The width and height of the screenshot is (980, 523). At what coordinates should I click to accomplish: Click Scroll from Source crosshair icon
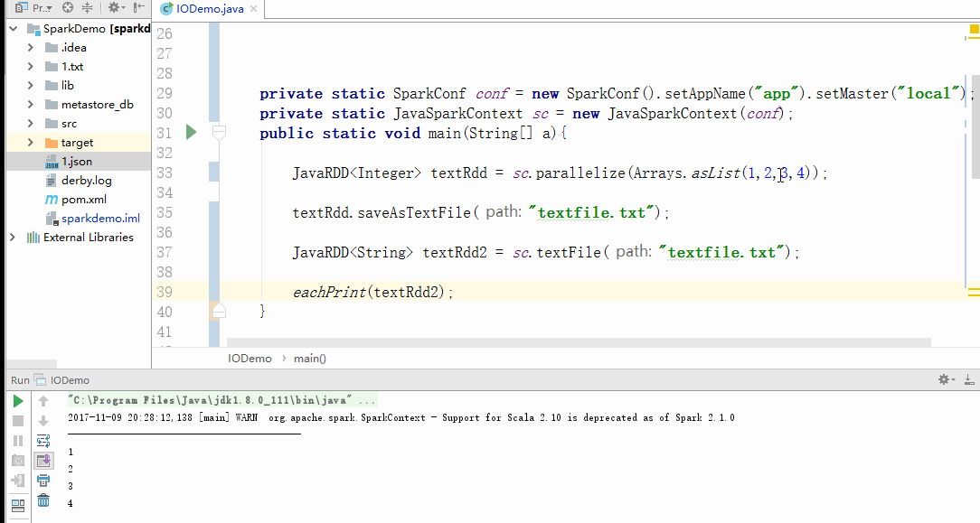point(68,7)
